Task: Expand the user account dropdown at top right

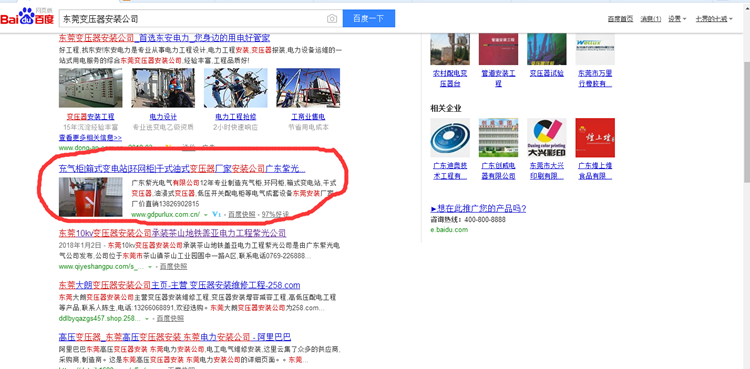Action: click(x=713, y=19)
